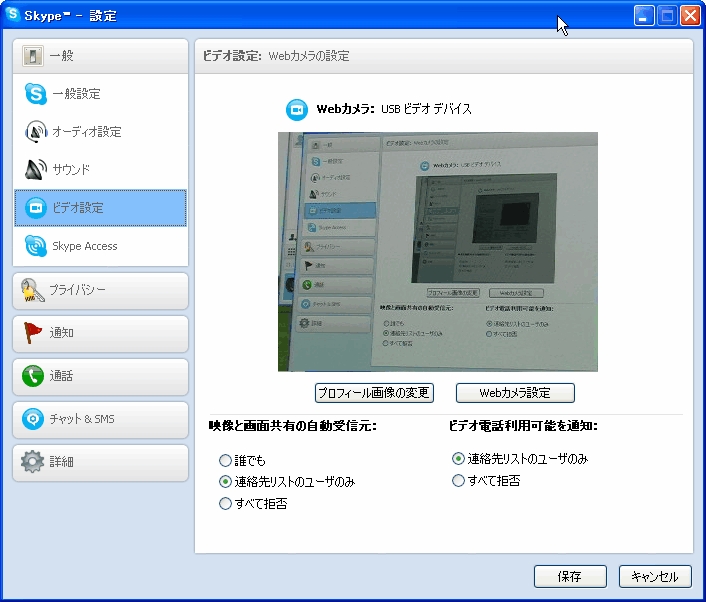
Task: Click 映像と画面共有の自動受信元 heading
Action: 293,425
